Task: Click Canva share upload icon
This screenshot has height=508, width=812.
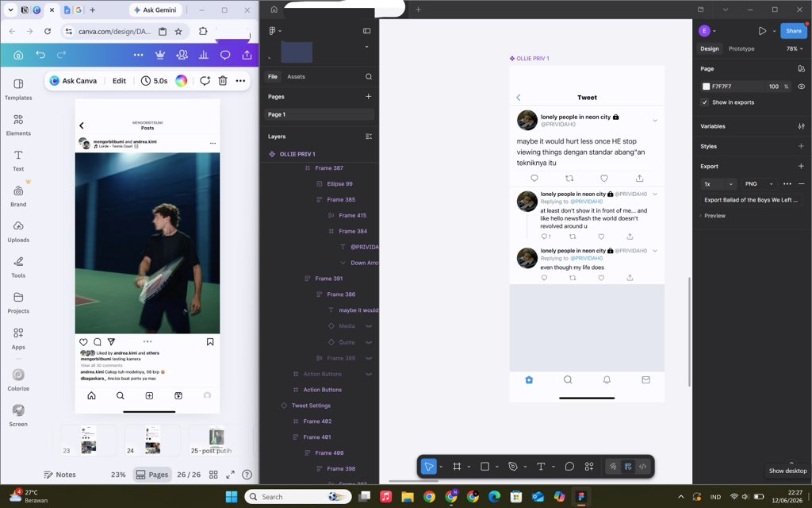Action: tap(247, 55)
